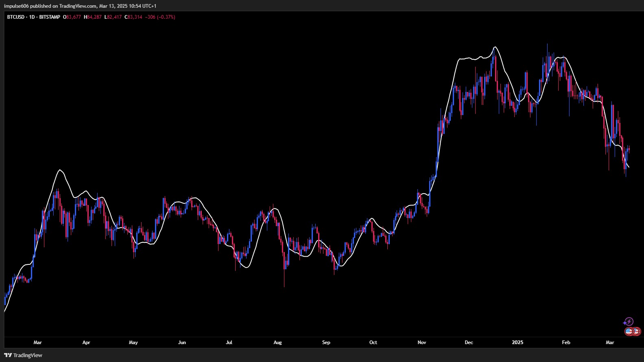Click the Jun label on the time axis

point(182,342)
